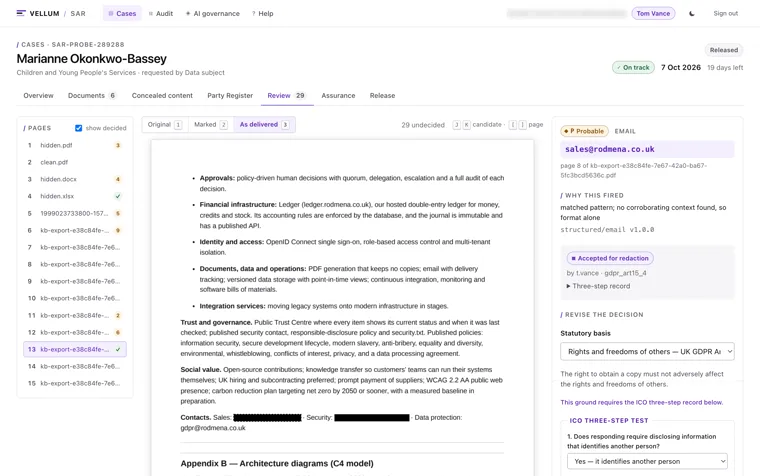
Task: Switch to the Party Register tab
Action: (x=230, y=95)
